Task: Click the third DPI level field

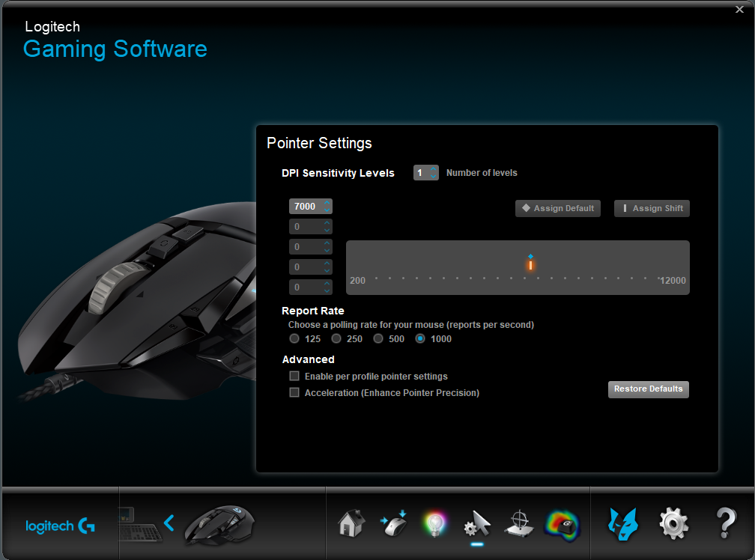Action: [x=311, y=247]
